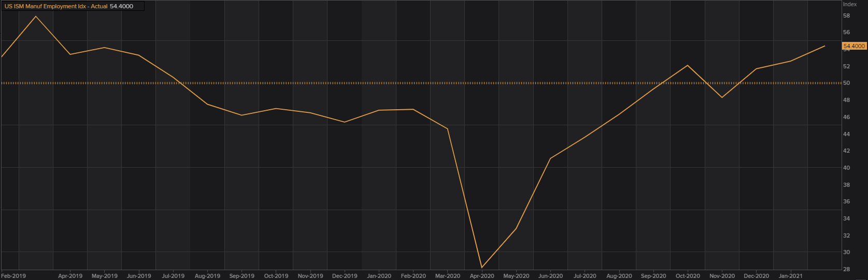Select the Aug-2019 date label
Viewport: 868px width, 280px height.
point(207,276)
